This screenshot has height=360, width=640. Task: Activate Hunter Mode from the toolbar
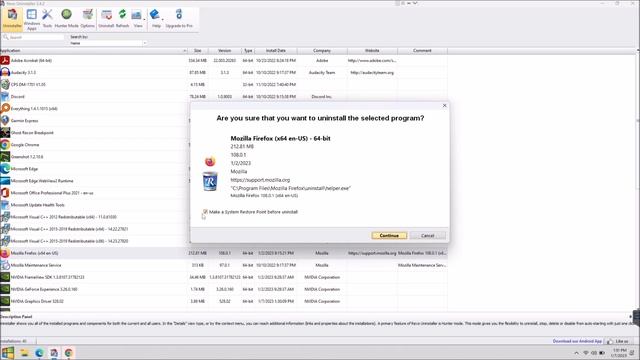click(x=67, y=18)
